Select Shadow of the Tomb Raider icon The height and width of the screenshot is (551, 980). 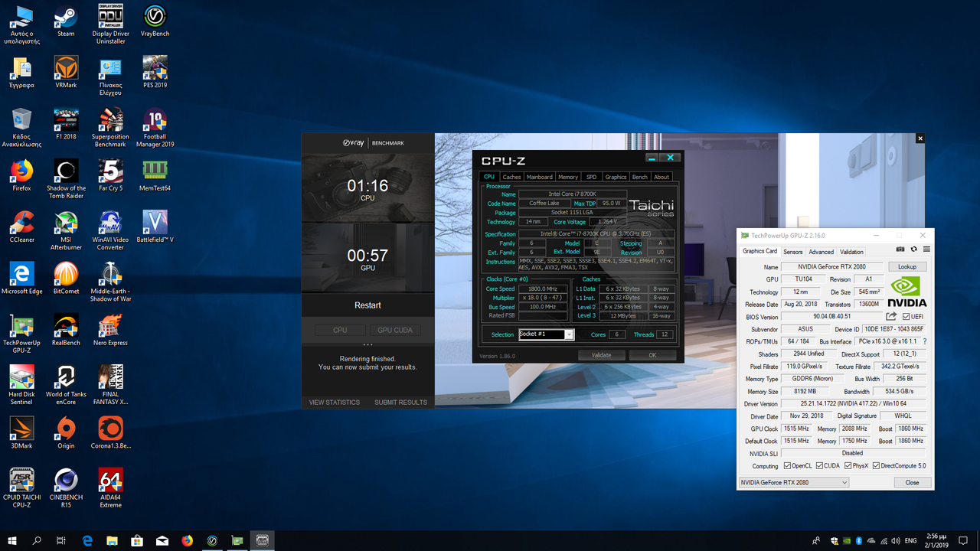66,179
